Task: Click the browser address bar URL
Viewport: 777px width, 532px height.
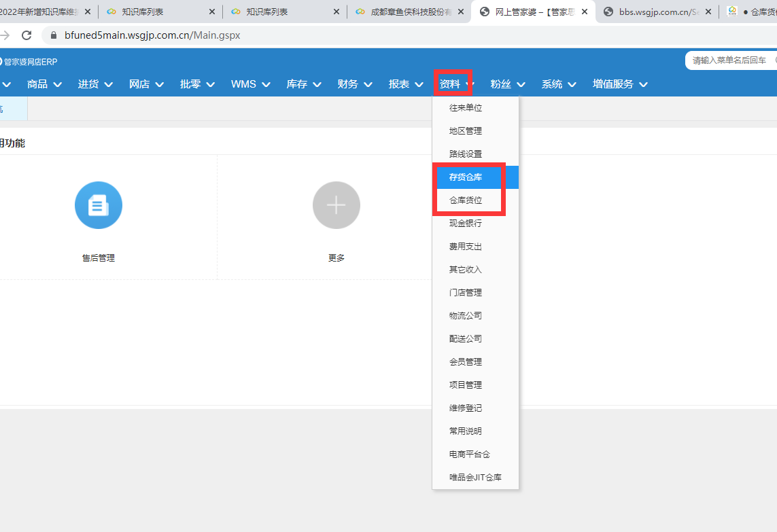Action: [153, 35]
